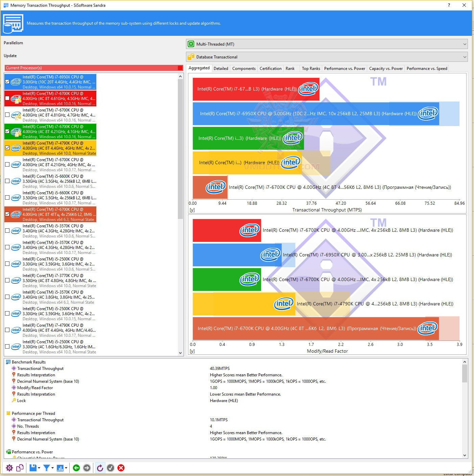Click the copy results icon in the bottom toolbar

point(20,468)
